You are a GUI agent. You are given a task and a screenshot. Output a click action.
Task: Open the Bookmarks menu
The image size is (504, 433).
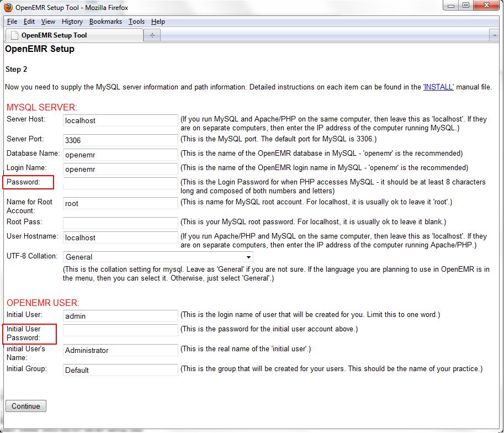tap(106, 22)
